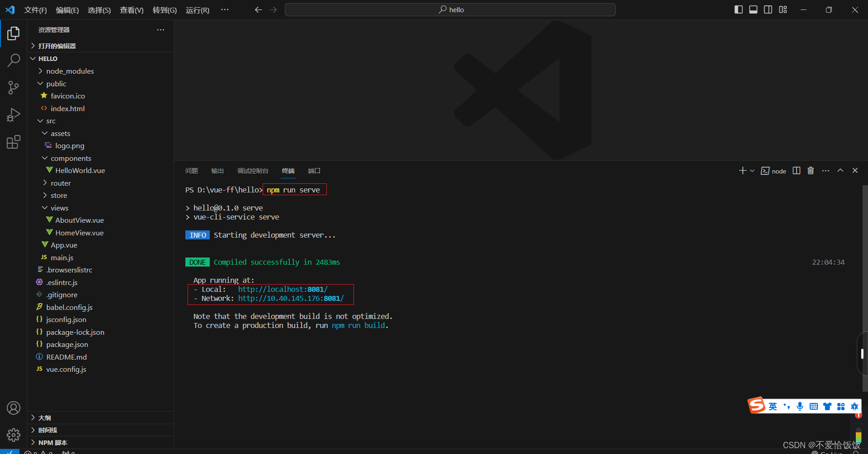This screenshot has height=454, width=868.
Task: Expand the NPM 脚本 section
Action: click(x=100, y=442)
